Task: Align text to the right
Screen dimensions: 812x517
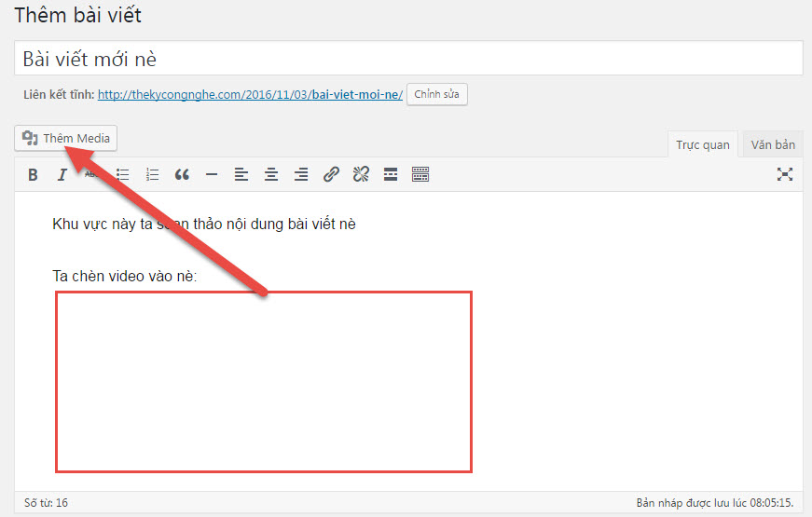Action: click(x=301, y=174)
